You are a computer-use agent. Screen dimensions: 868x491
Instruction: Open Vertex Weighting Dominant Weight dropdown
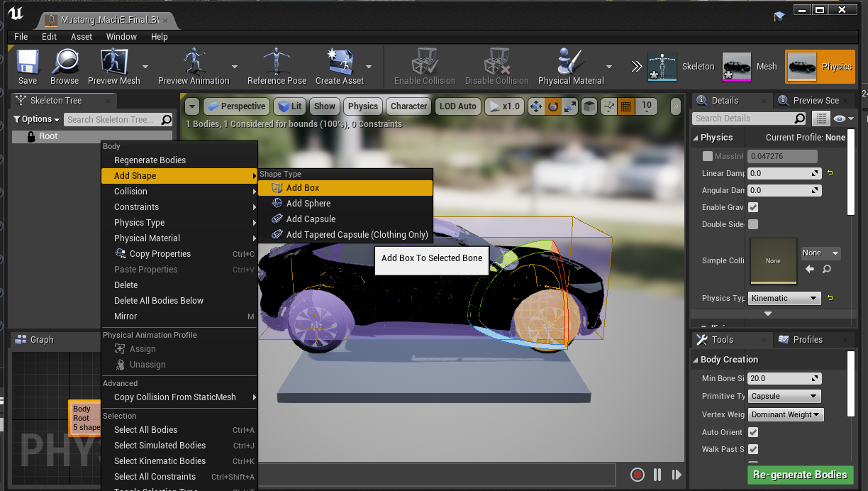click(x=786, y=414)
